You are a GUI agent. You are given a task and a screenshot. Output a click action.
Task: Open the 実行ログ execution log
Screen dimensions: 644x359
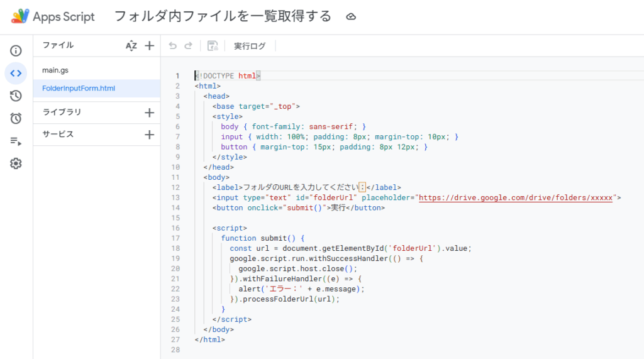(250, 46)
